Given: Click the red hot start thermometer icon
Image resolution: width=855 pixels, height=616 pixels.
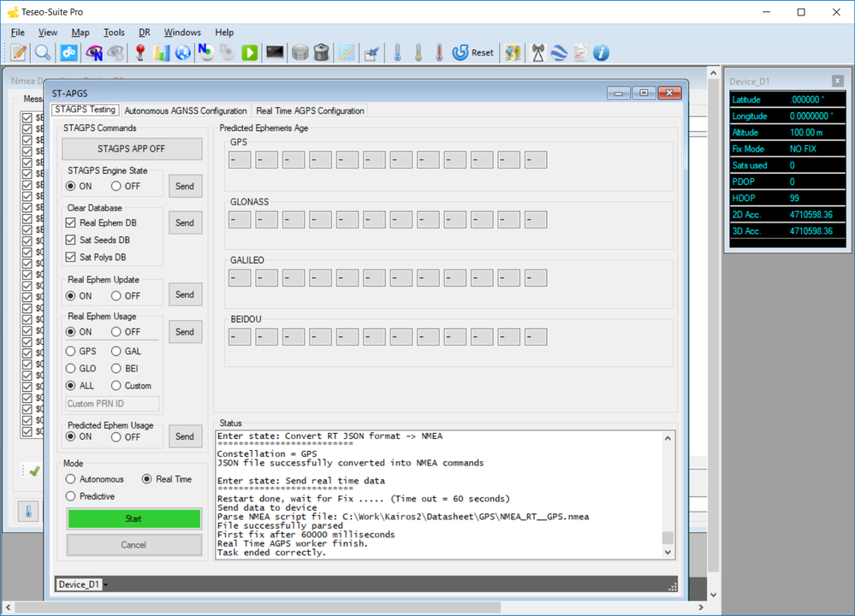Looking at the screenshot, I should 439,52.
